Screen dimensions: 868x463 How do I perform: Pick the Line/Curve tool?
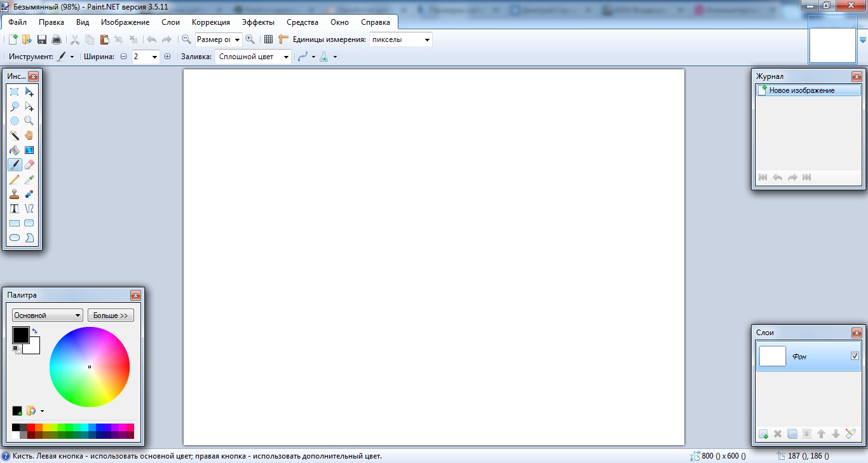coord(29,209)
